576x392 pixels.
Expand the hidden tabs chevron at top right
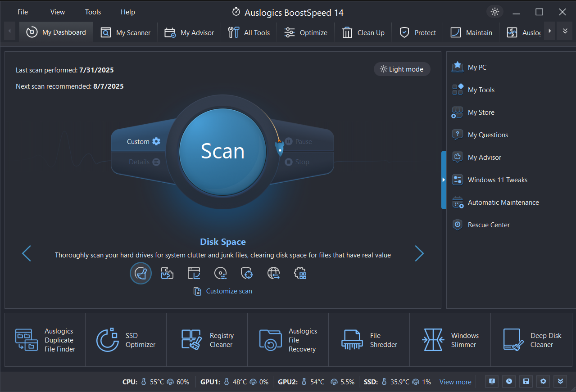(564, 31)
